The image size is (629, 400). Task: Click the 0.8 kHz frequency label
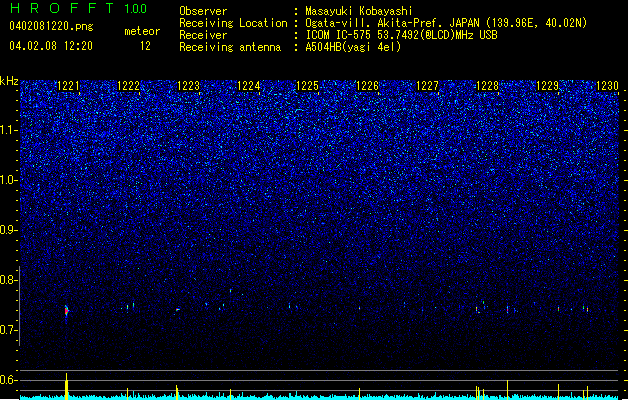[9, 280]
